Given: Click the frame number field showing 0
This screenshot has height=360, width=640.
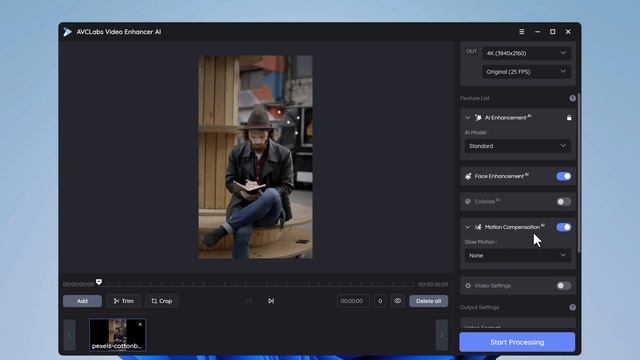Looking at the screenshot, I should point(380,301).
